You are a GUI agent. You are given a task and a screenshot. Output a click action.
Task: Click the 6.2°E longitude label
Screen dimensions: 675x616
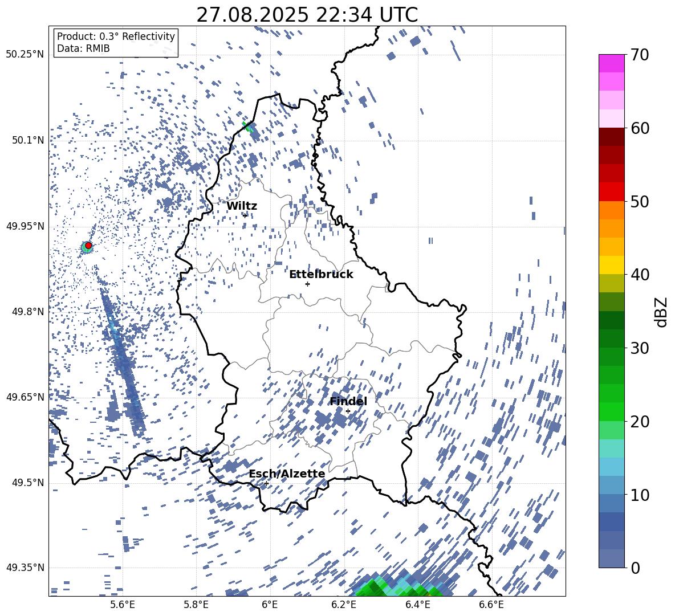(344, 605)
